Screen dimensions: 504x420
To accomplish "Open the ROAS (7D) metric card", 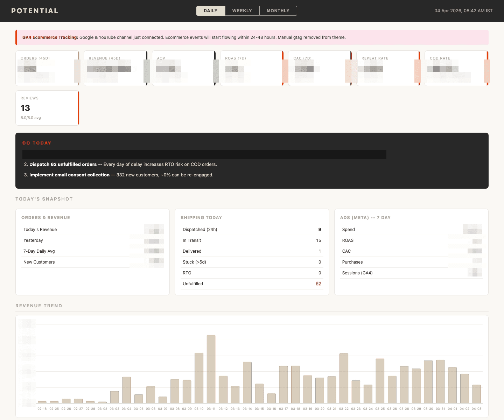I will tap(252, 68).
